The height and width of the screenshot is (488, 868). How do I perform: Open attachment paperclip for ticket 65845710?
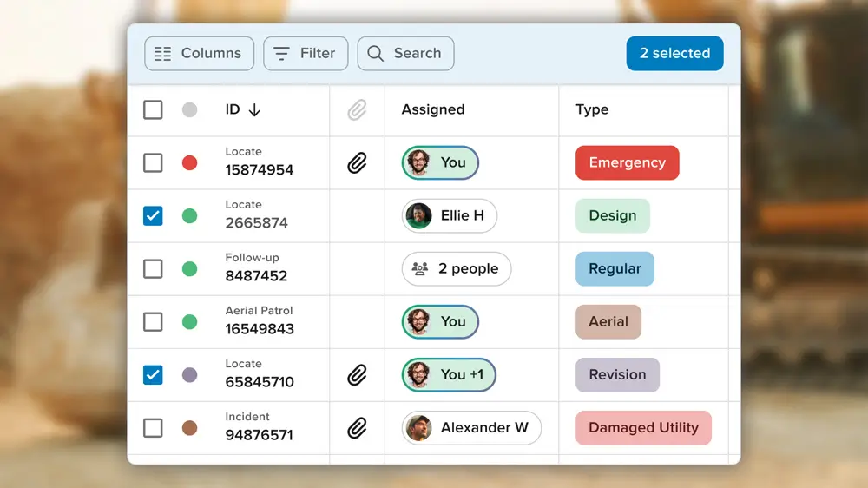click(357, 375)
